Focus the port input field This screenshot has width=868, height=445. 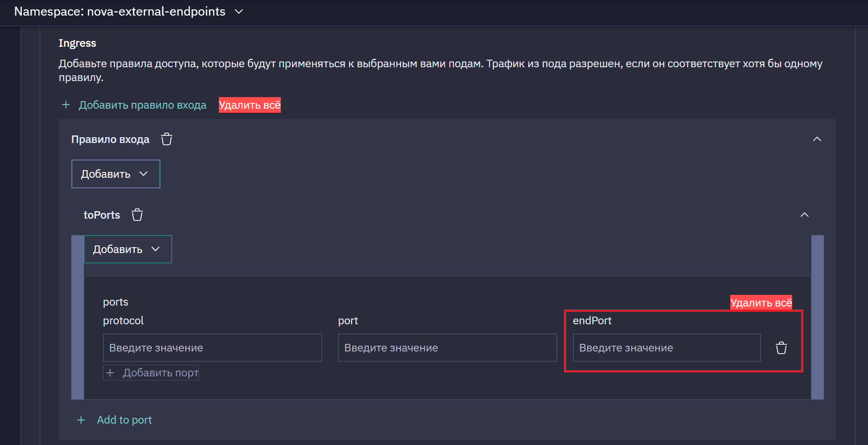pos(448,347)
